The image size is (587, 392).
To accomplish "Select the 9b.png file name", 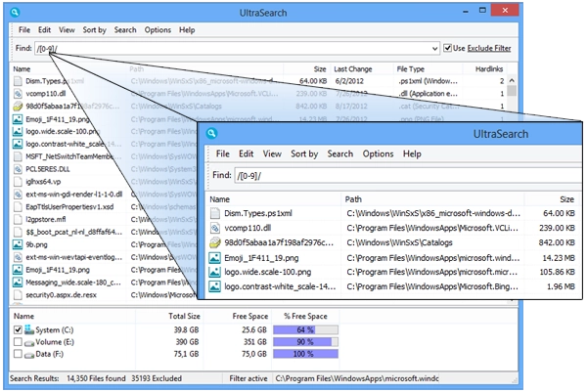I will (36, 244).
